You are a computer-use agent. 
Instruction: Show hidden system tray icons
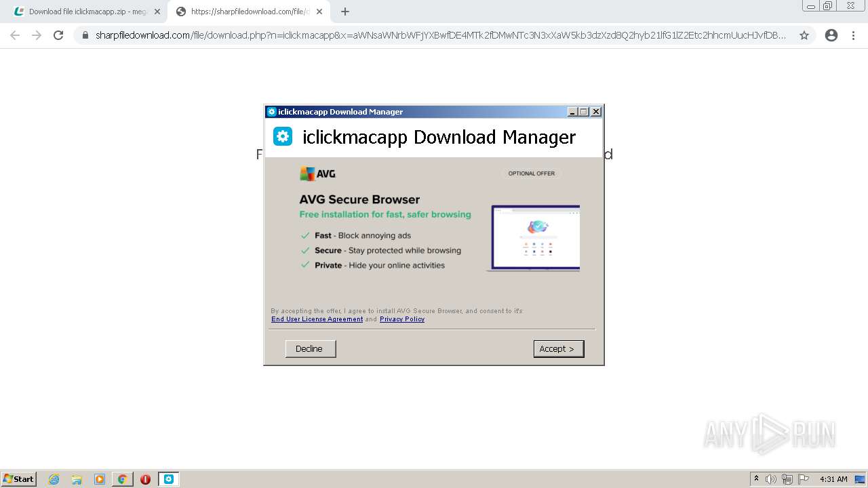(756, 479)
